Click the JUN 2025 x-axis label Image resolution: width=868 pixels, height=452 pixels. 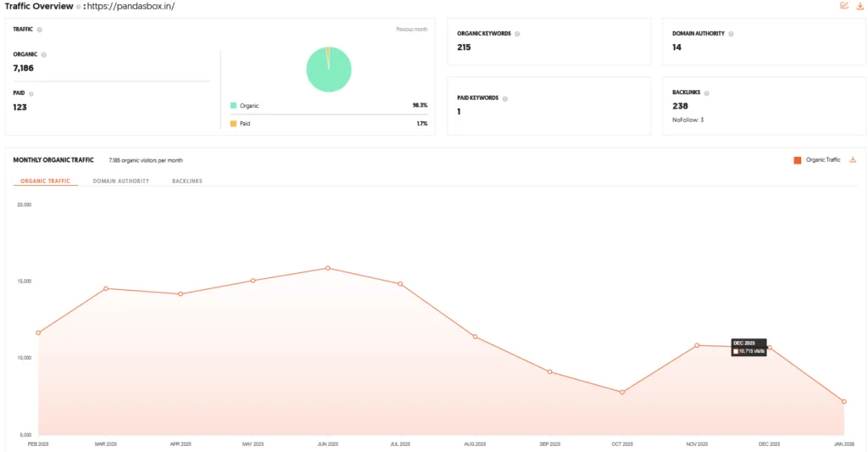tap(328, 444)
